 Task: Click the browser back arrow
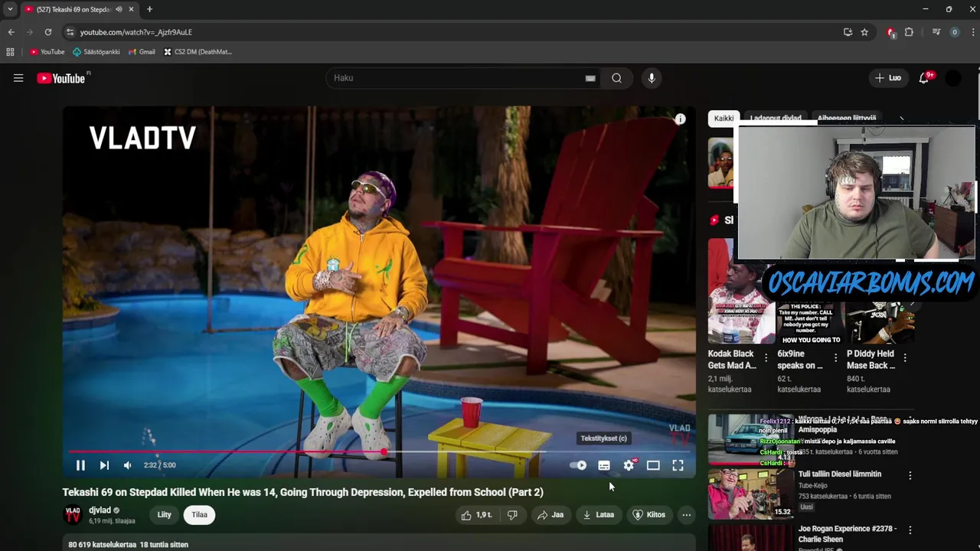click(x=11, y=32)
